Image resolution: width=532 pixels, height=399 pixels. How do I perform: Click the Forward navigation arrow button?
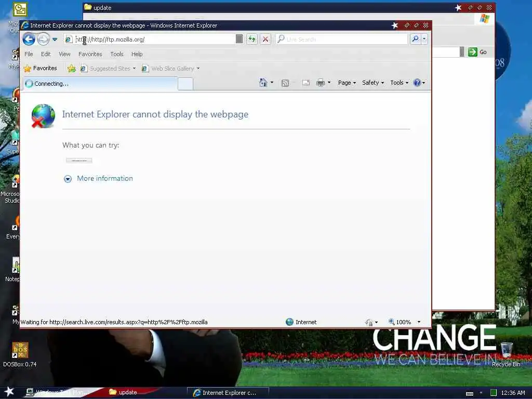point(43,39)
